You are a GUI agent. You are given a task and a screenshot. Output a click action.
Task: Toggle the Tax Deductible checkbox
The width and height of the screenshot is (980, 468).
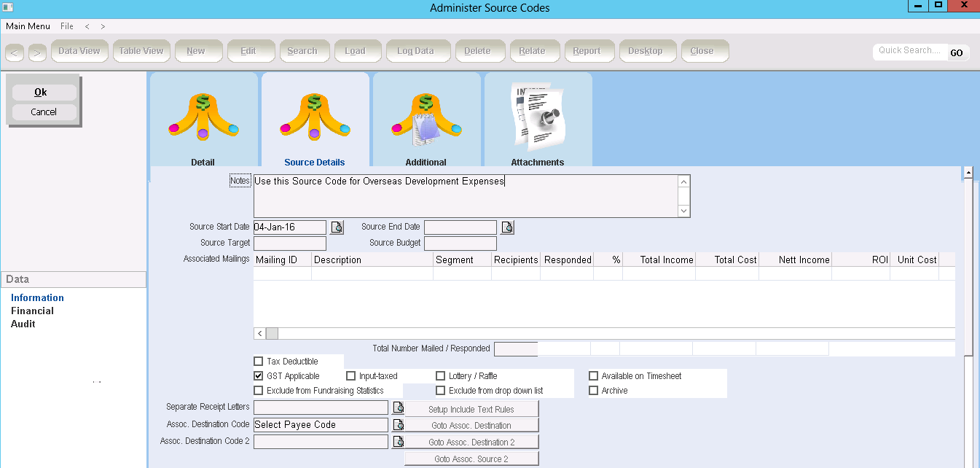pos(258,361)
